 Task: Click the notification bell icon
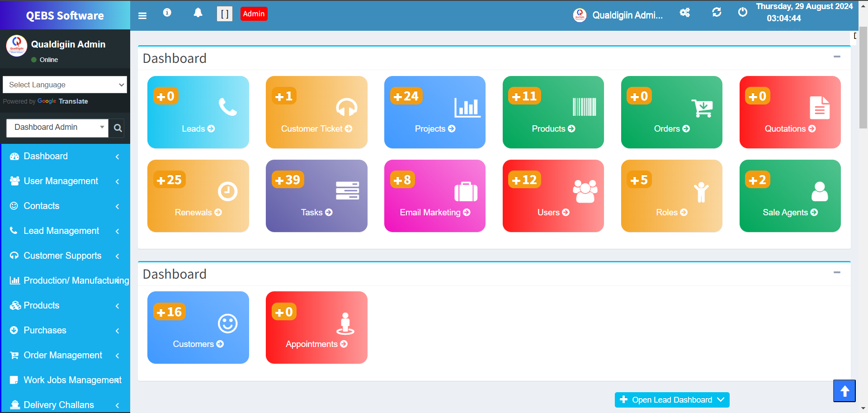click(198, 13)
